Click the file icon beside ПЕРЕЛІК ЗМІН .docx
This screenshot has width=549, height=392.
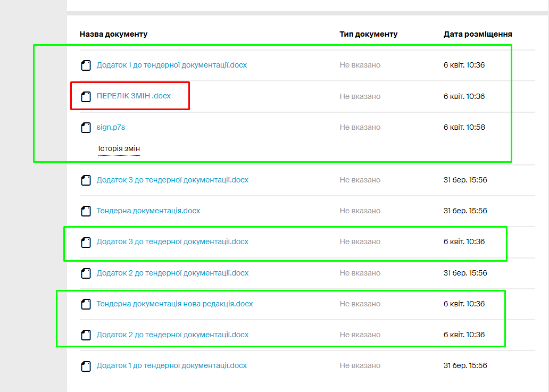(86, 97)
